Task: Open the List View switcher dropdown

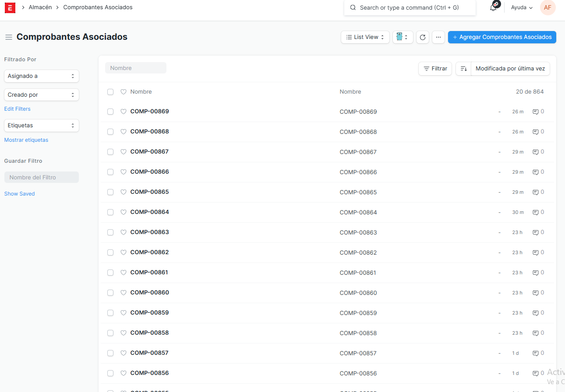Action: pos(365,37)
